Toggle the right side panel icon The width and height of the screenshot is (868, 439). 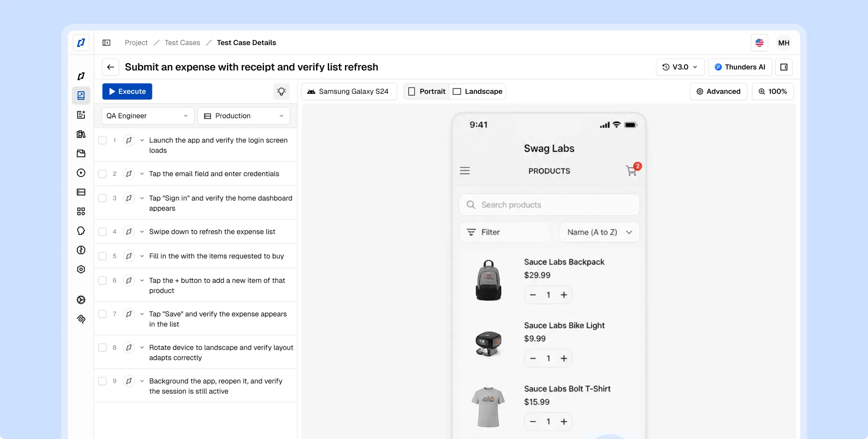click(x=784, y=67)
